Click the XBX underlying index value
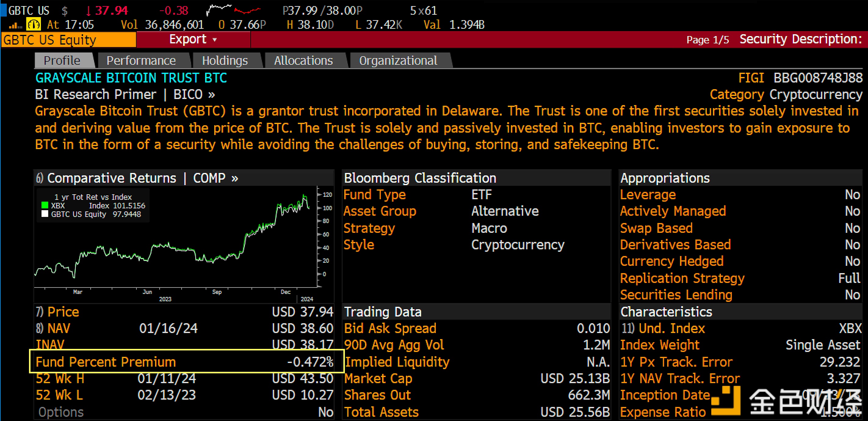The height and width of the screenshot is (421, 868). click(x=851, y=328)
